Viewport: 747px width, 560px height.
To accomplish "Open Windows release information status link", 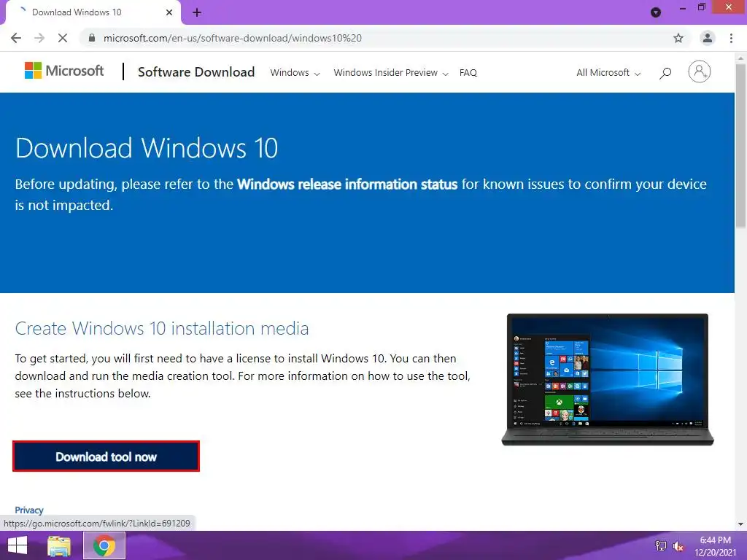I will point(347,184).
